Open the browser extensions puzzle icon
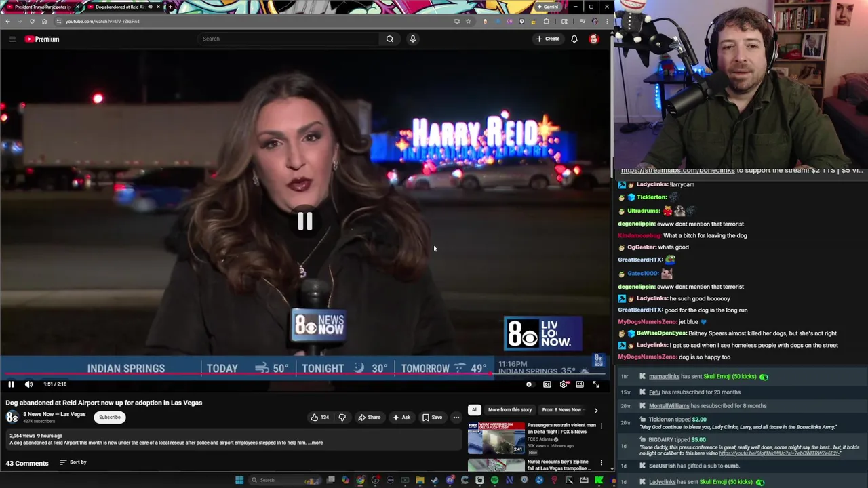 tap(546, 21)
